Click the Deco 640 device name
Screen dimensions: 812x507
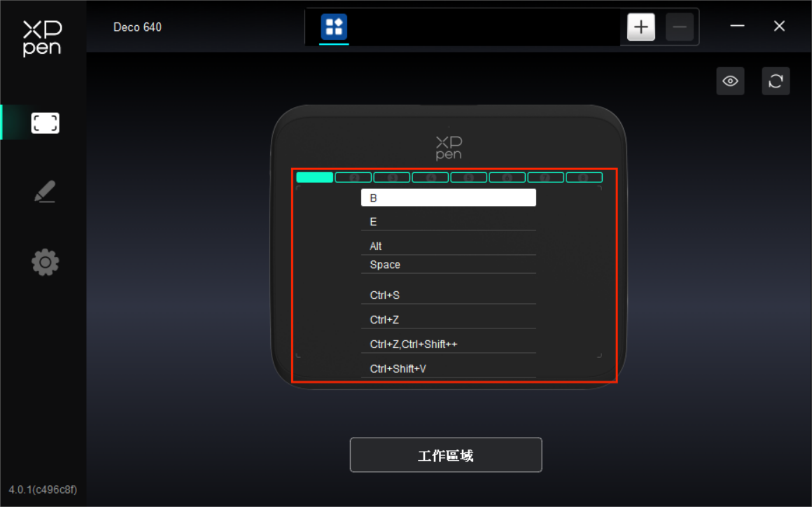point(137,27)
